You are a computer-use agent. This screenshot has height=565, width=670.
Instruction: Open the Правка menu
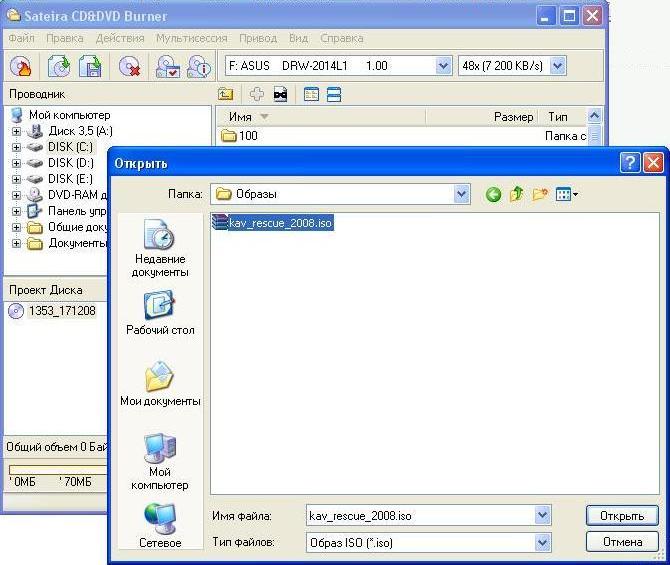(65, 38)
